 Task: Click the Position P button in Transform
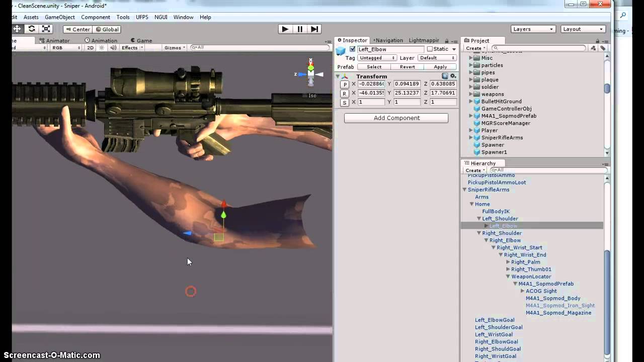(x=345, y=84)
